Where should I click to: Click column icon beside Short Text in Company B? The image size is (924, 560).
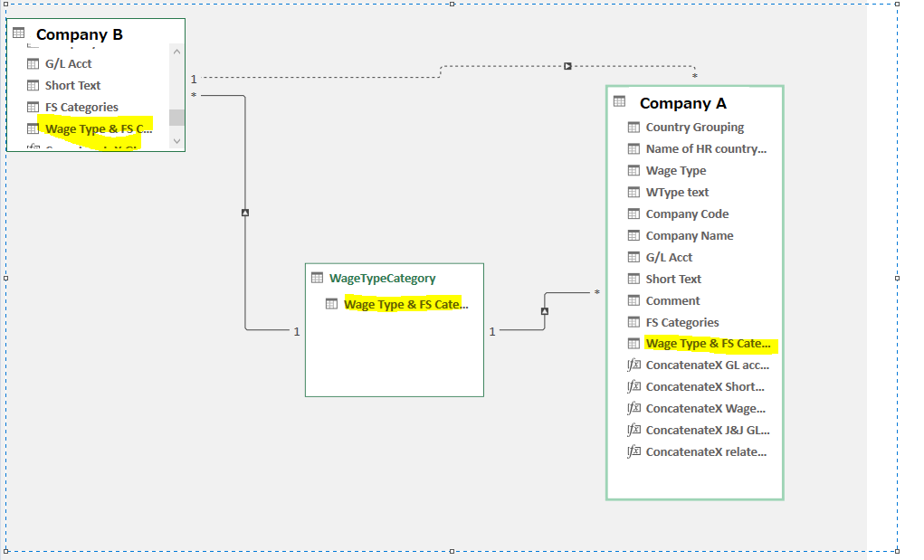[x=33, y=85]
